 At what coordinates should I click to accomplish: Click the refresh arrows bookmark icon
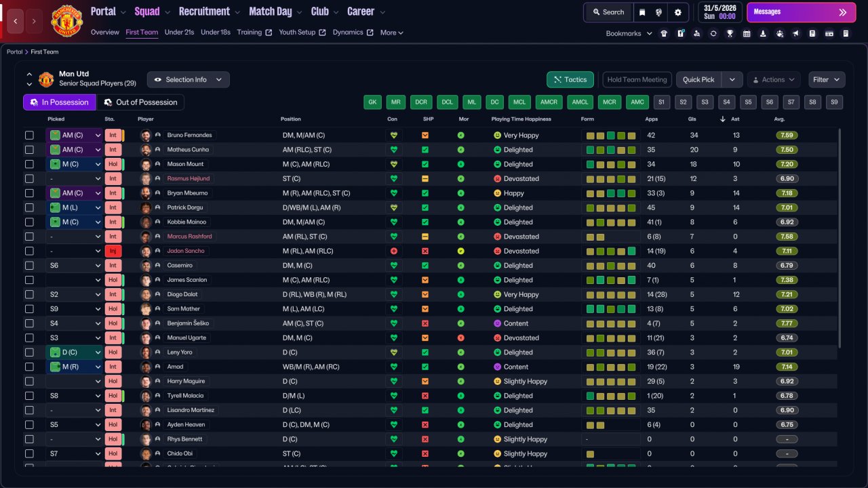click(713, 33)
